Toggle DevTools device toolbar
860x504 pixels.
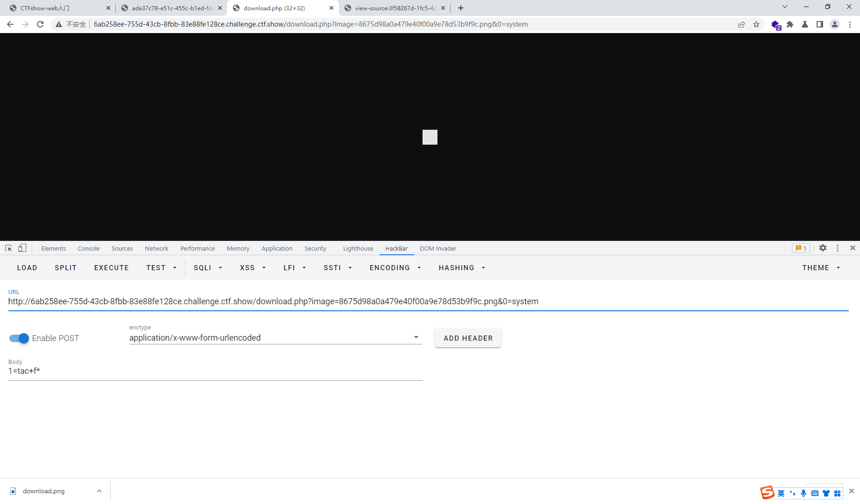[22, 248]
